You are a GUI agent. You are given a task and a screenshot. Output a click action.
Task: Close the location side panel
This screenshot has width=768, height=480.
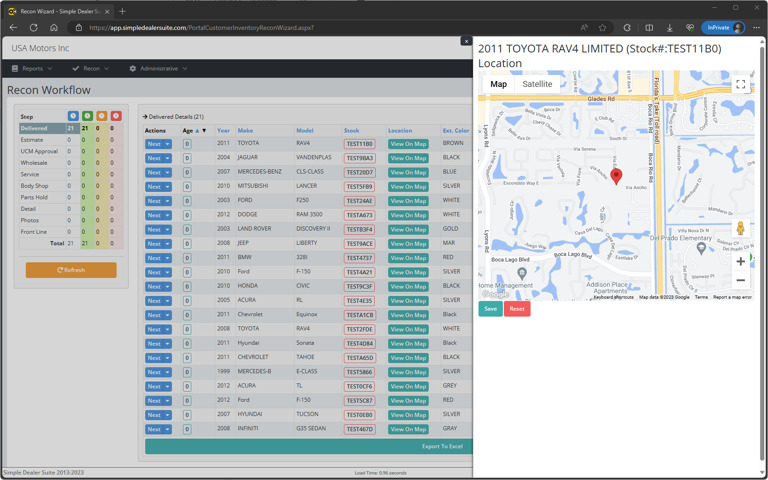[x=466, y=42]
